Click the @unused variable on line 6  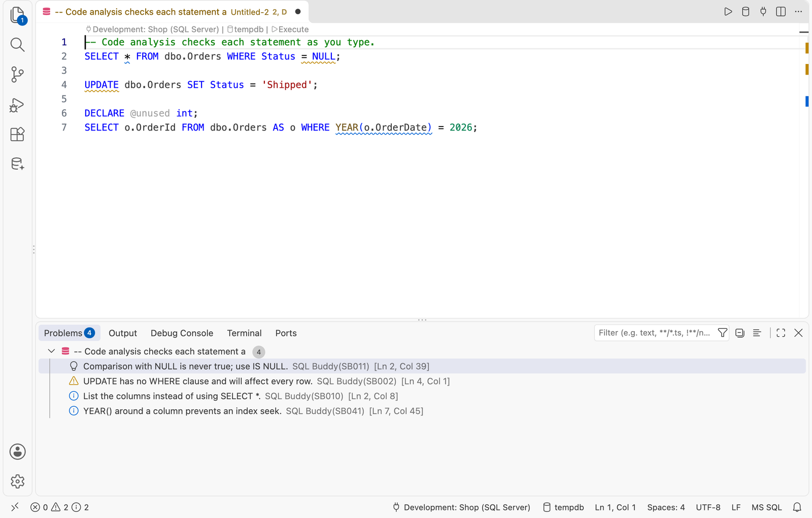(150, 113)
